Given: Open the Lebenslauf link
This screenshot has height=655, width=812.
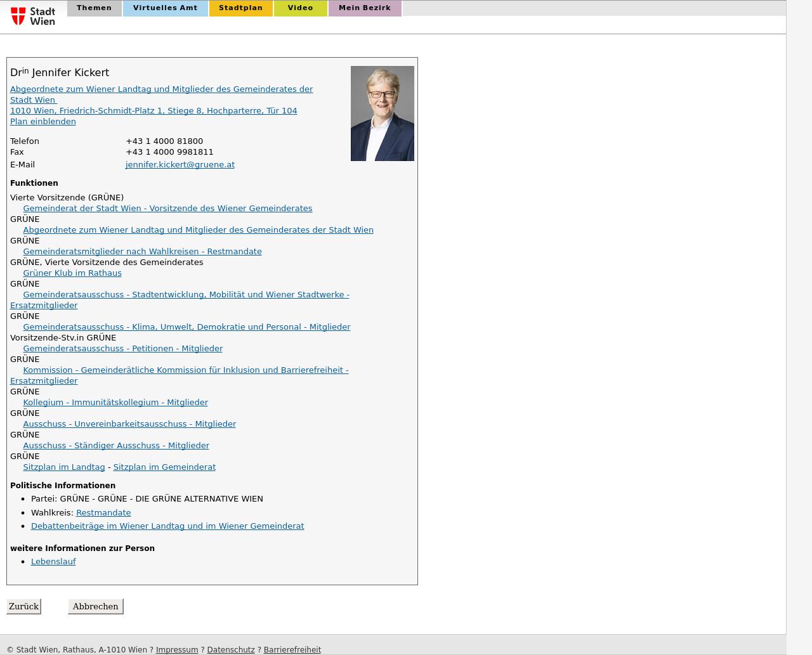Looking at the screenshot, I should [x=53, y=562].
